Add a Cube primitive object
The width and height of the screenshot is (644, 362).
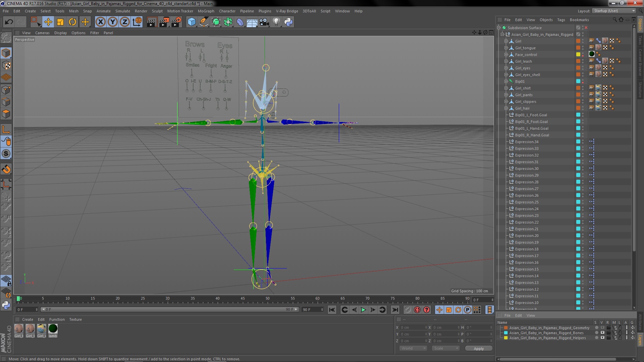pos(192,22)
